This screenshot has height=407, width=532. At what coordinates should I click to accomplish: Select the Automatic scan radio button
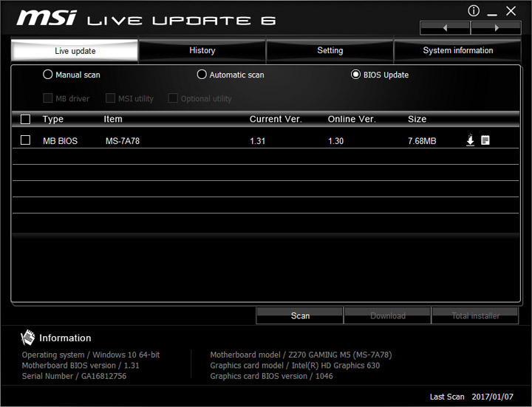click(202, 75)
